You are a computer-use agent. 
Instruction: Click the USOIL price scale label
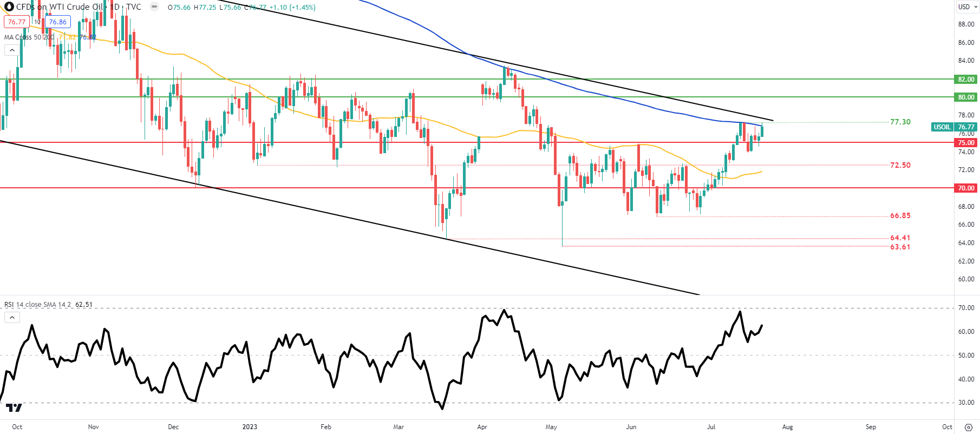[942, 127]
